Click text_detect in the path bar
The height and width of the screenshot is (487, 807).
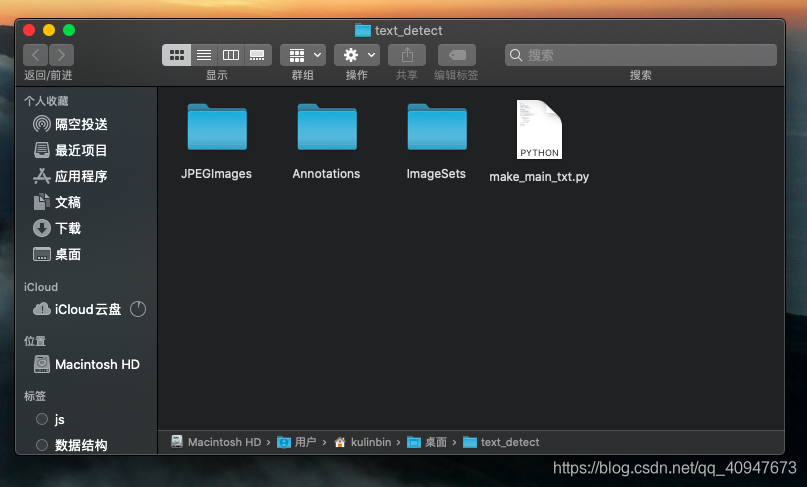(501, 442)
